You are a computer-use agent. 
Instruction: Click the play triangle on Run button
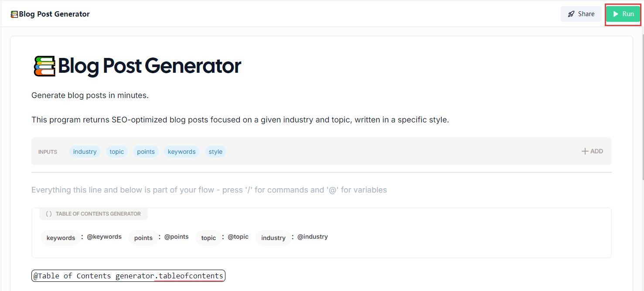tap(616, 14)
